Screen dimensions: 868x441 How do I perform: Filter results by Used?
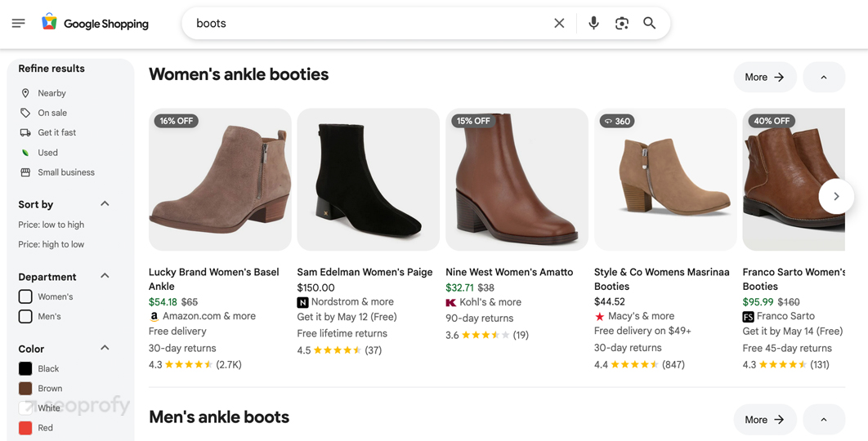[47, 153]
